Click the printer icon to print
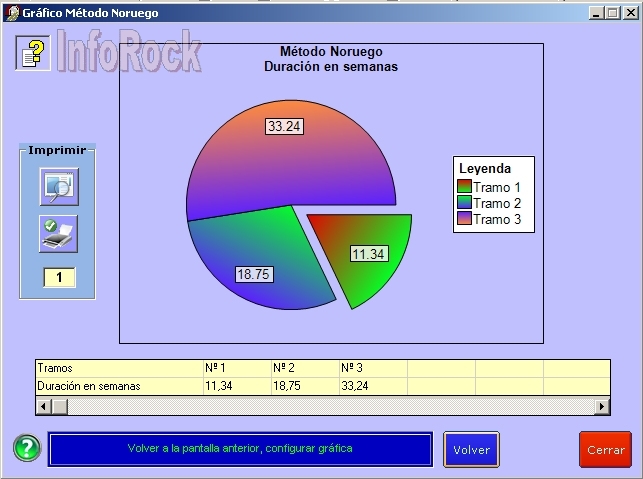This screenshot has height=479, width=643. (x=58, y=234)
